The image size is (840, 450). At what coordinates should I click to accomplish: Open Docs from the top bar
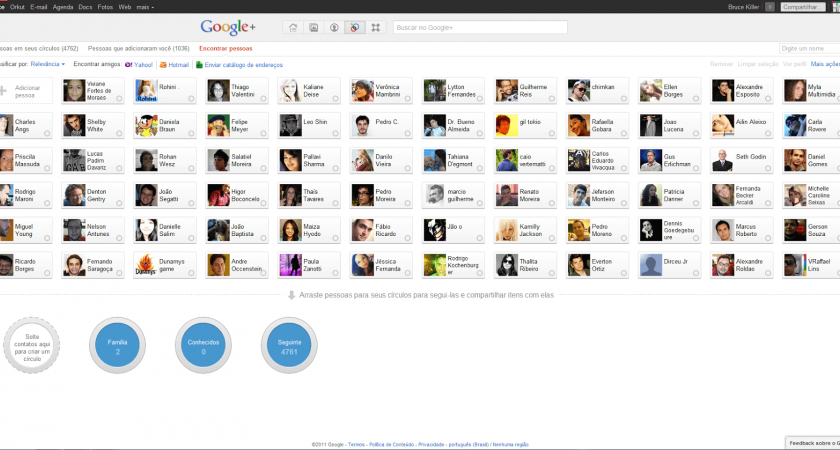(x=85, y=7)
